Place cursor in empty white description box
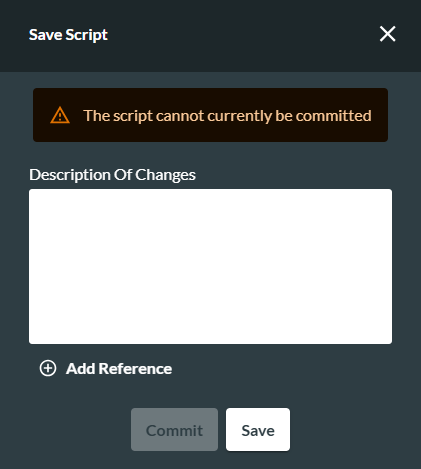 [210, 266]
